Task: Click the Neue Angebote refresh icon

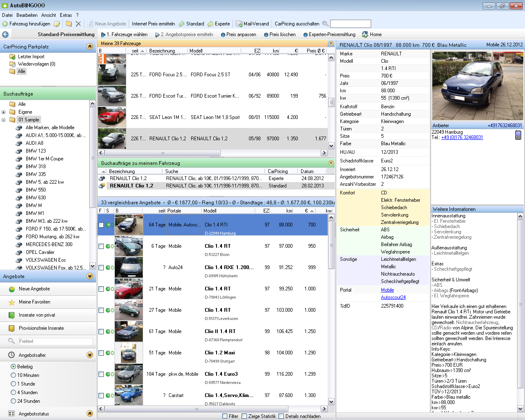Action: [91, 24]
